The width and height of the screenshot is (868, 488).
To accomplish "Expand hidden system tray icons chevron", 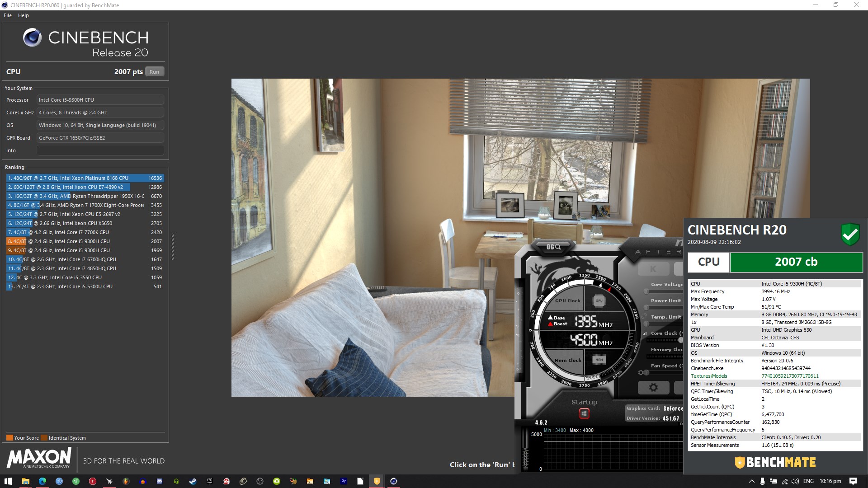I will pos(751,481).
